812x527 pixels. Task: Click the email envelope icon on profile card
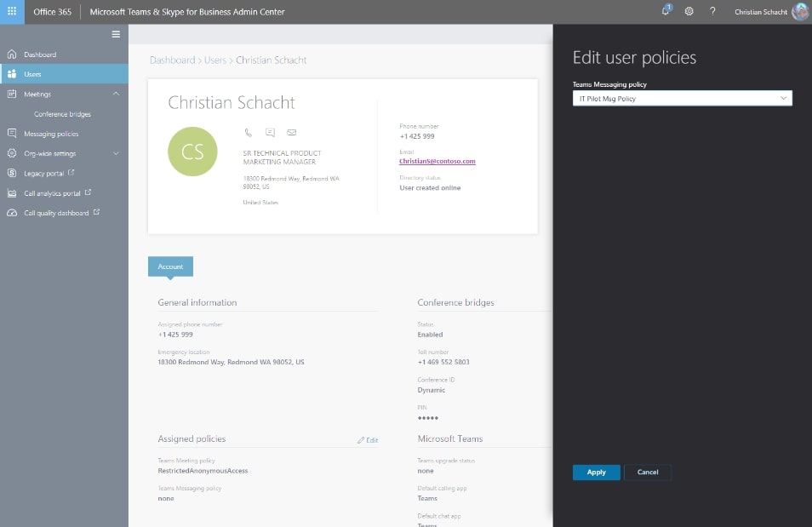click(x=293, y=132)
